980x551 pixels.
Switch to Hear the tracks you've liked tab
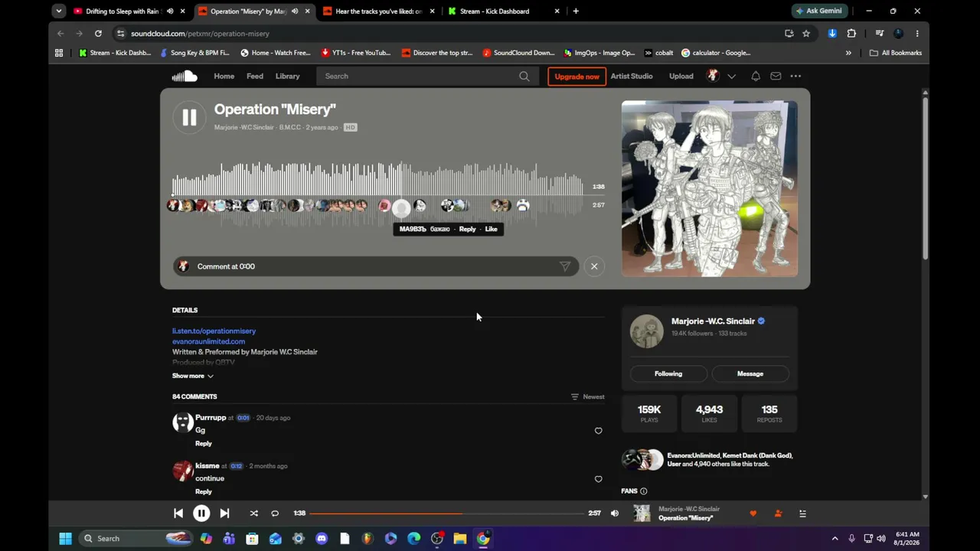(x=379, y=11)
